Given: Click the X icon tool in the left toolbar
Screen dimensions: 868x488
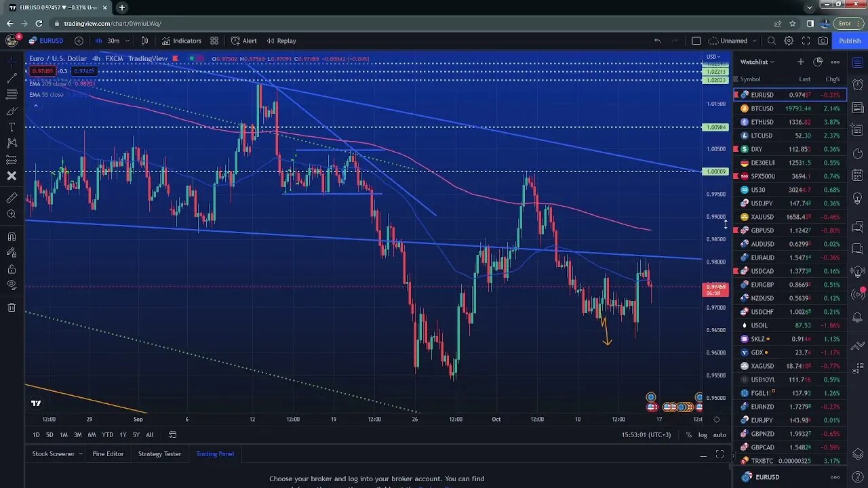Looking at the screenshot, I should [12, 176].
